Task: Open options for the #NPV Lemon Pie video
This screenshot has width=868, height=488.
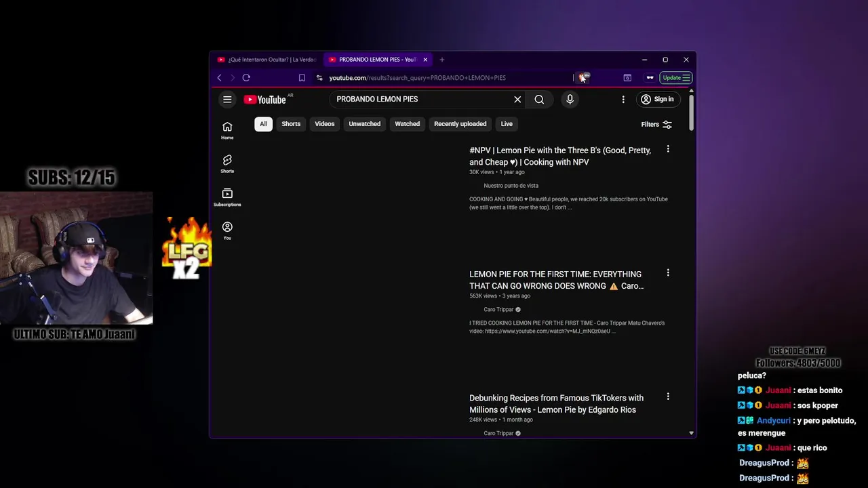Action: coord(668,149)
